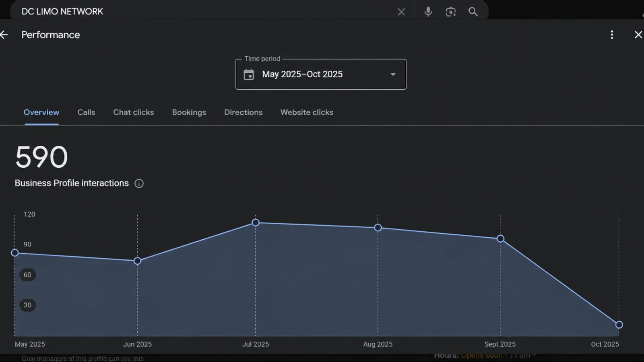Screen dimensions: 644x362
Task: Clear the search box text
Action: [x=401, y=12]
